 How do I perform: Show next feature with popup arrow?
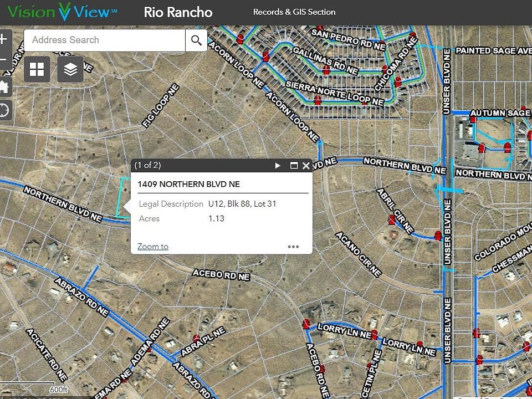(278, 166)
